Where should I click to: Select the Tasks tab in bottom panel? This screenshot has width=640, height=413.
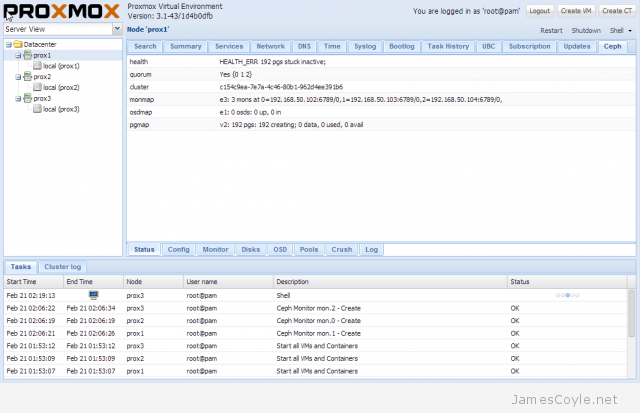pyautogui.click(x=21, y=267)
